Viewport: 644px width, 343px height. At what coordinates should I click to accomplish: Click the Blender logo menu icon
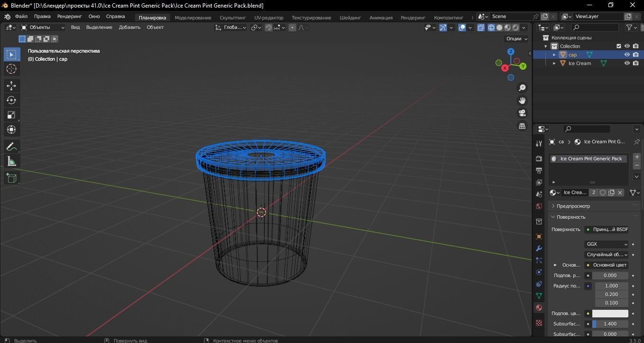point(8,17)
